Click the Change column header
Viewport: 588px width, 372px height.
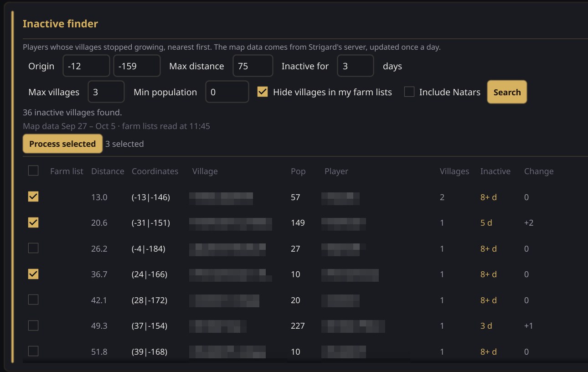pyautogui.click(x=539, y=171)
